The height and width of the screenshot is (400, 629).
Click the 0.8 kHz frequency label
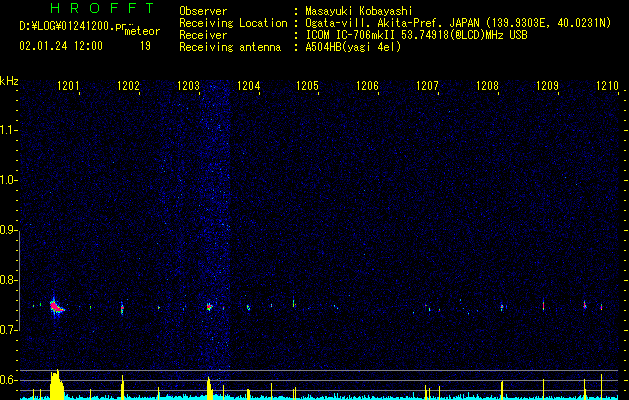coord(9,280)
